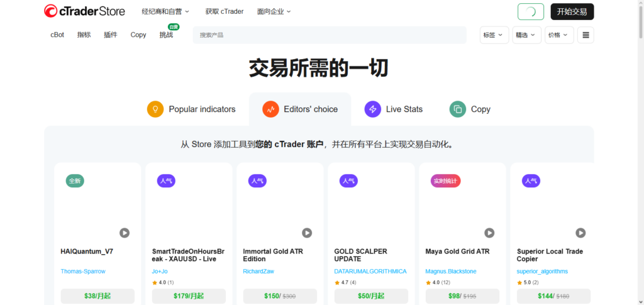Screen dimensions: 644x305
Task: Open author link Jo+Jo
Action: coord(160,271)
